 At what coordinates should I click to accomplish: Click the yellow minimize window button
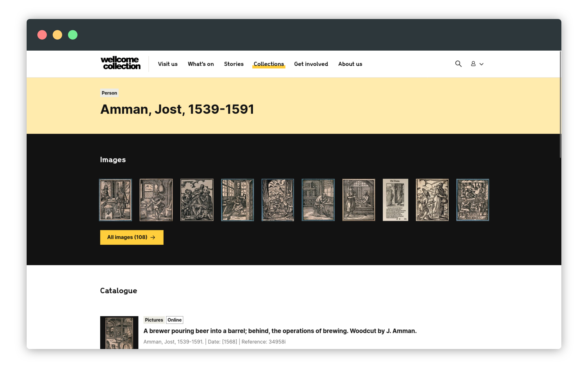pos(57,35)
